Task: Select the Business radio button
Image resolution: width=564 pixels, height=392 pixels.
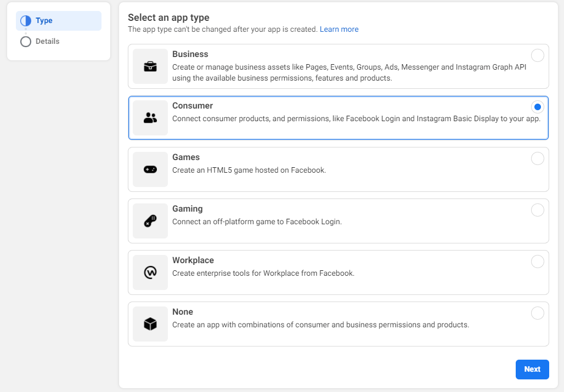Action: [x=537, y=55]
